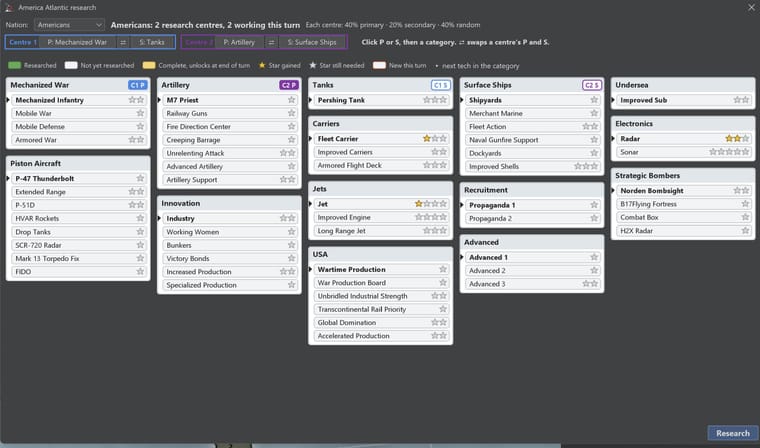The image size is (760, 448).
Task: Click the stars on Improved Sub row
Action: (x=742, y=100)
